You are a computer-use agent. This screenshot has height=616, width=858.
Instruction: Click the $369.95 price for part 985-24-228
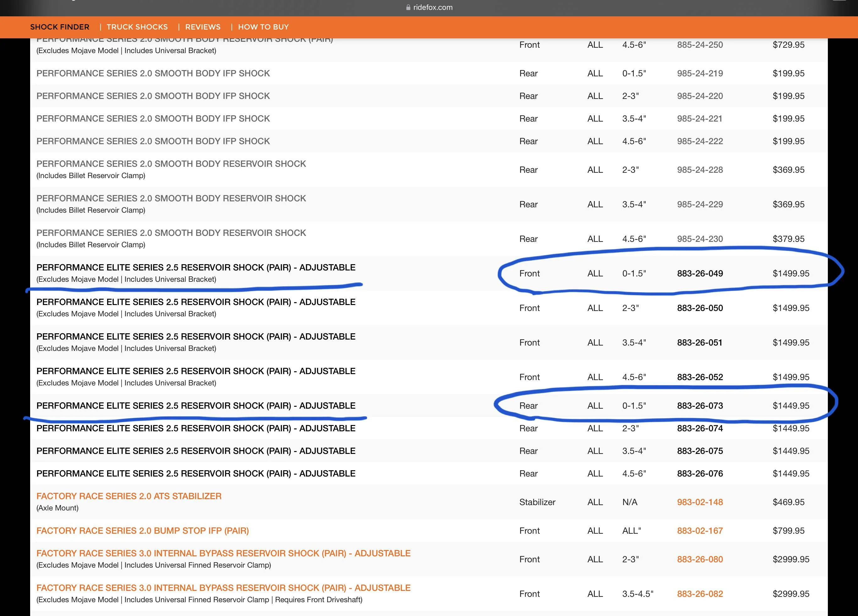point(788,170)
